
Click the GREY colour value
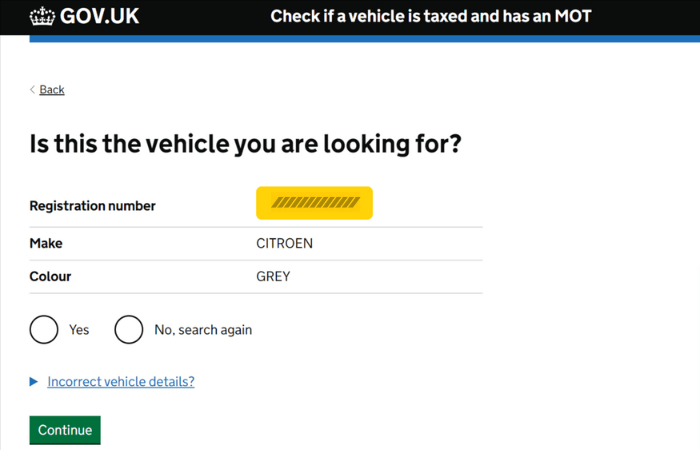(273, 276)
